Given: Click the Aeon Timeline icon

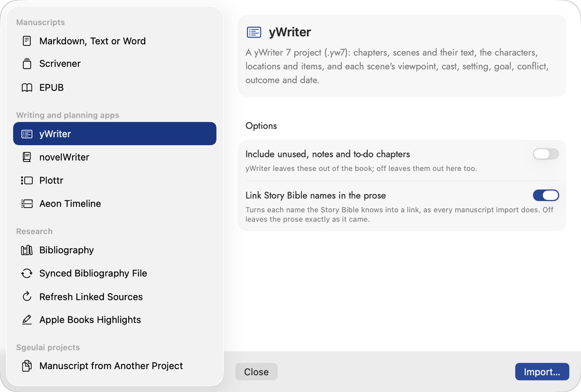Looking at the screenshot, I should 27,204.
